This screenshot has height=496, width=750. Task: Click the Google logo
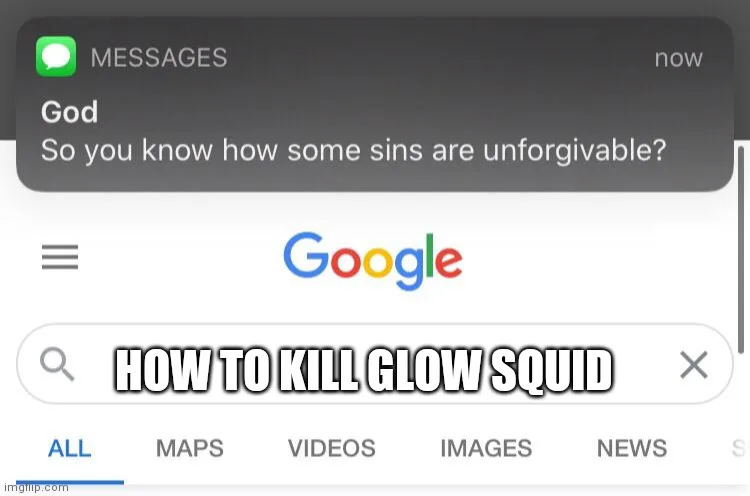click(373, 261)
